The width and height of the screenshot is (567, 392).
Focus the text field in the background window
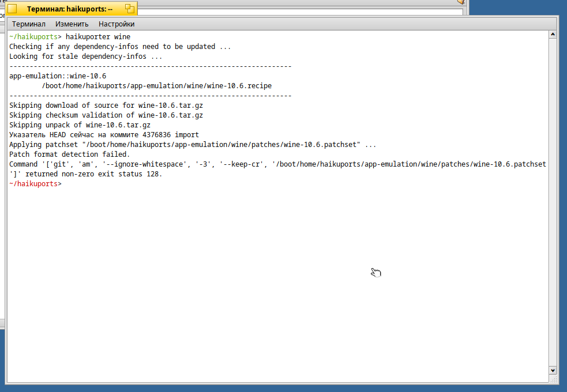[x=300, y=12]
